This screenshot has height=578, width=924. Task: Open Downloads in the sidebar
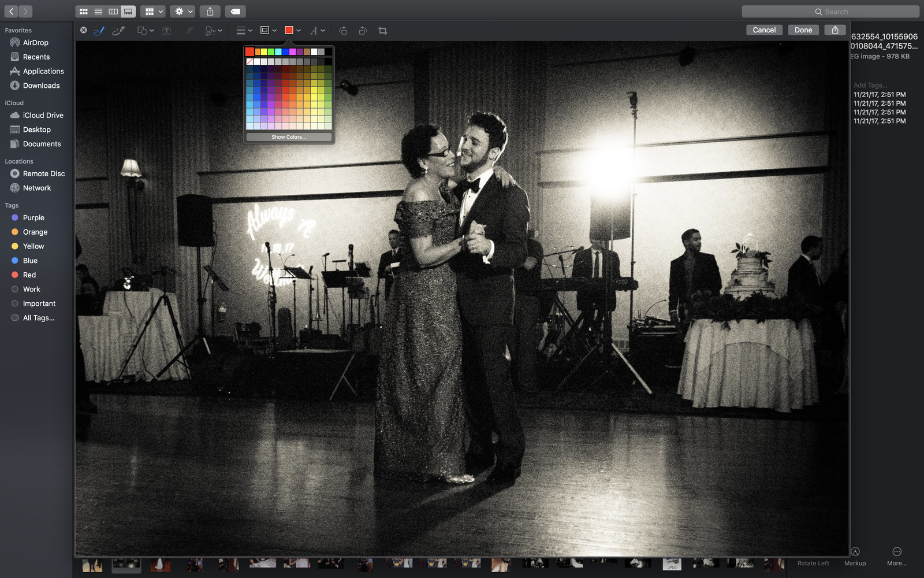coord(41,86)
